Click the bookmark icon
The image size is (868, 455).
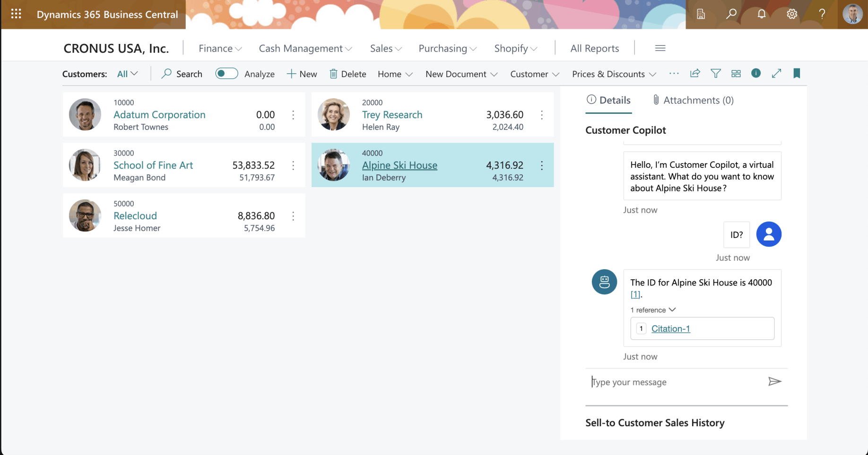(797, 73)
